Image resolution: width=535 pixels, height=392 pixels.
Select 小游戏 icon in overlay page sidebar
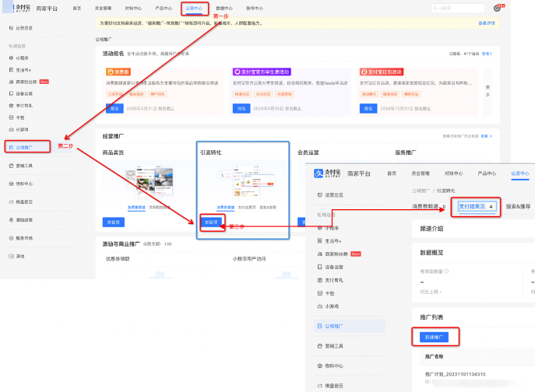320,306
